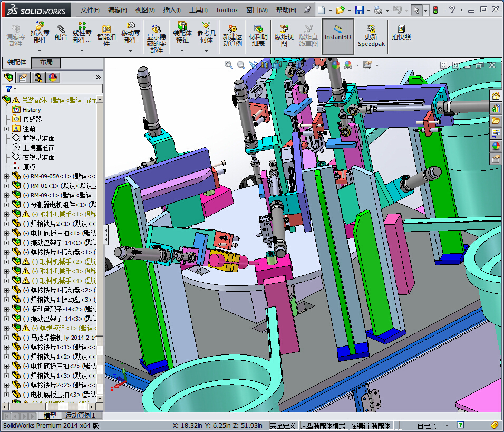Screen dimensions: 504x432
Task: Select the Mate (配合) tool
Action: (x=61, y=33)
